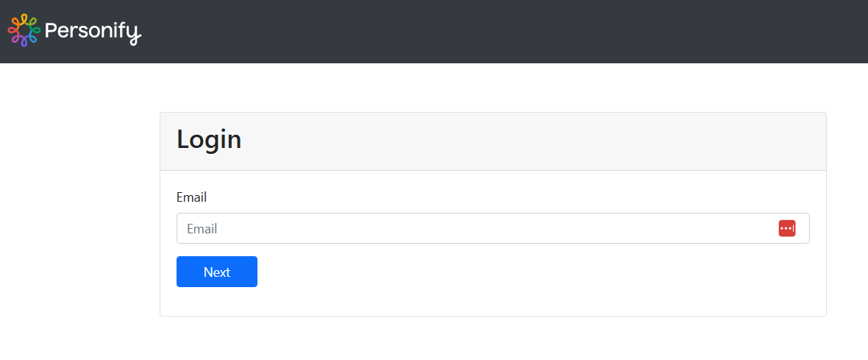Image resolution: width=868 pixels, height=360 pixels.
Task: Click the Email label above the field
Action: 191,197
